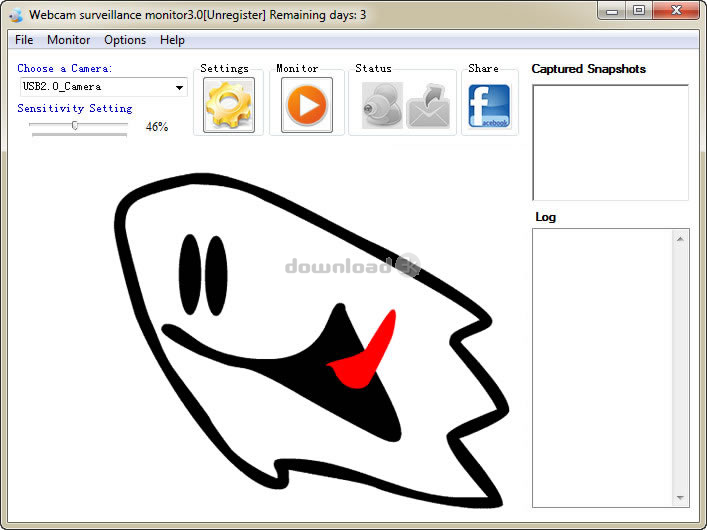Expand the USB2.0_Camera dropdown
The height and width of the screenshot is (530, 707).
(180, 87)
